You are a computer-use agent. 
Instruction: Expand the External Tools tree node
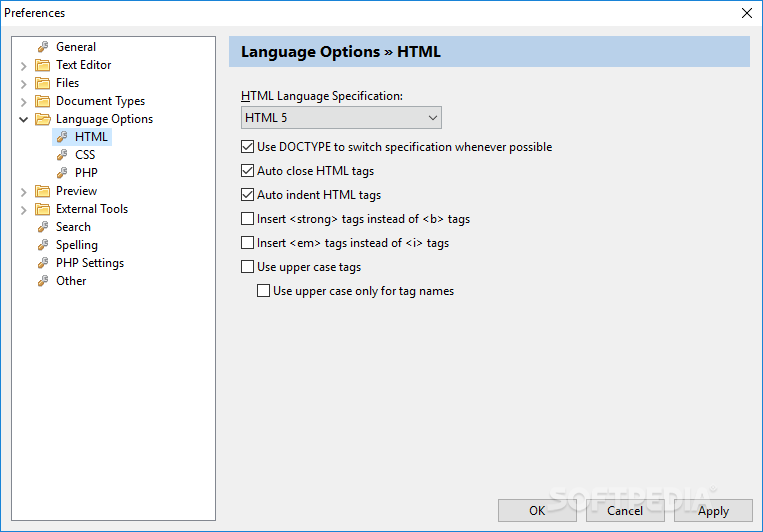pyautogui.click(x=23, y=209)
